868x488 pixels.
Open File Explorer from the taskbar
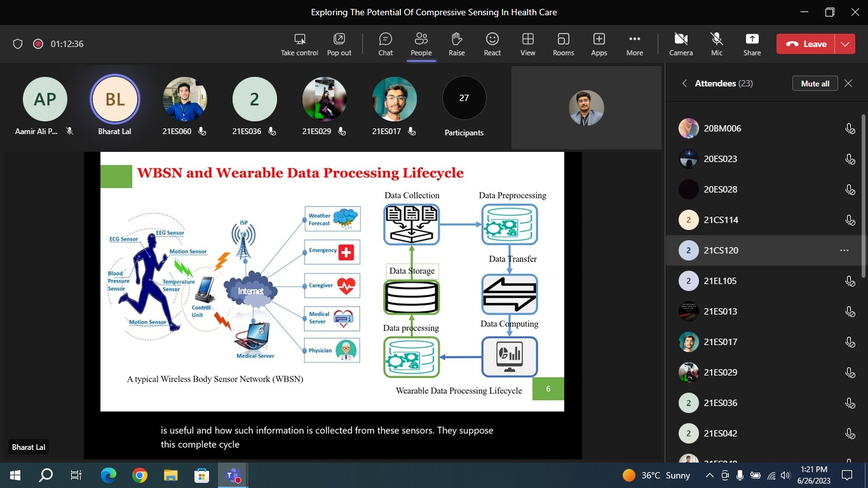170,475
